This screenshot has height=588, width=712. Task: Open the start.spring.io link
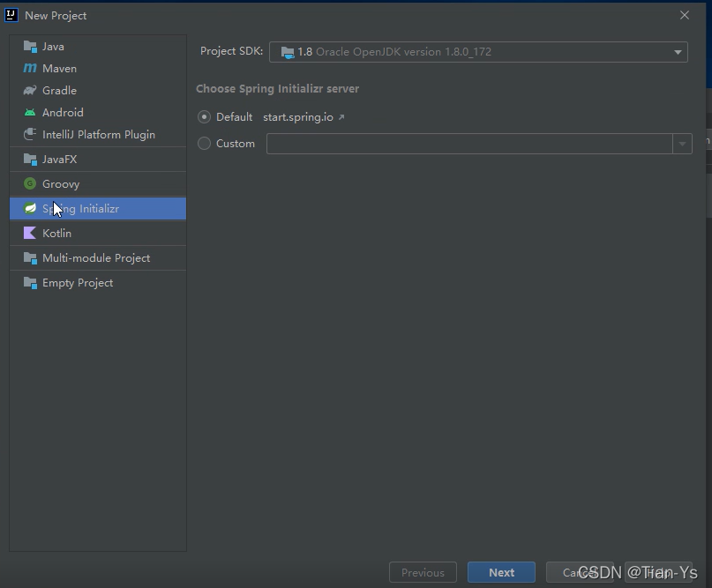298,117
